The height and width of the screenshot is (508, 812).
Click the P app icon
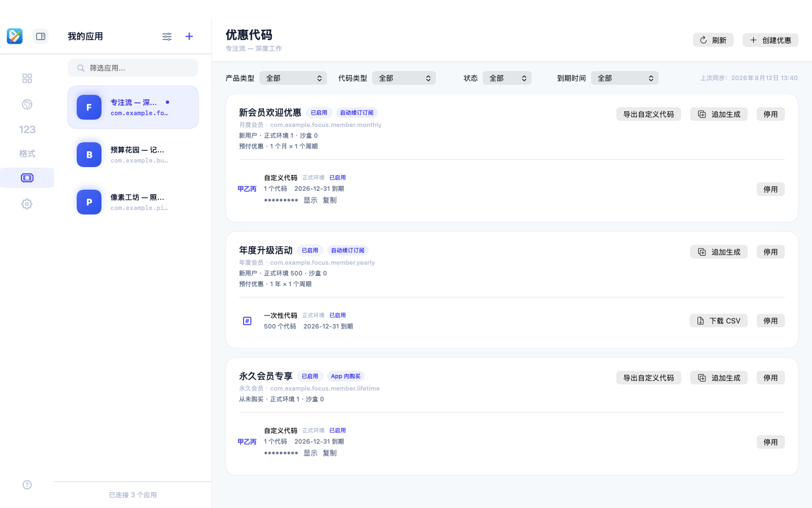pyautogui.click(x=89, y=202)
